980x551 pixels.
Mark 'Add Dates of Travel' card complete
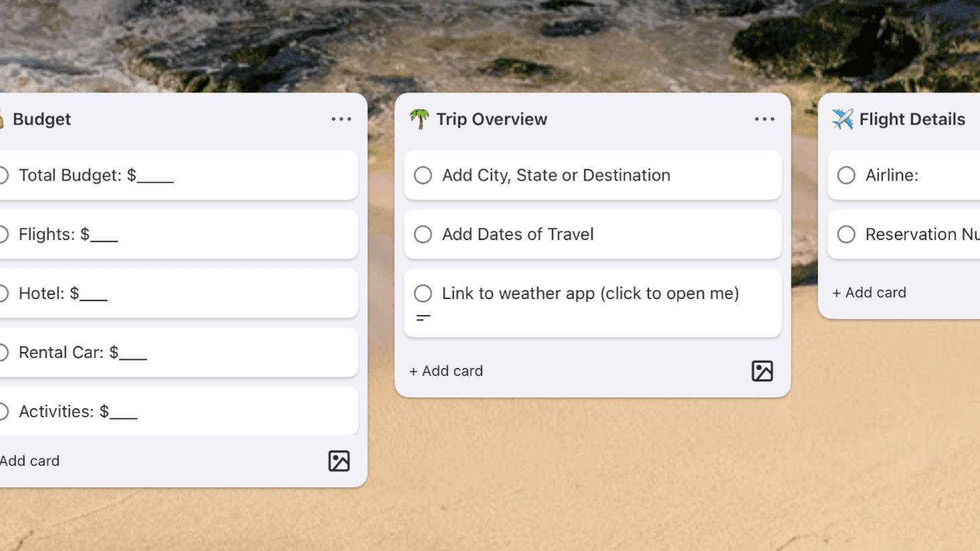point(423,235)
